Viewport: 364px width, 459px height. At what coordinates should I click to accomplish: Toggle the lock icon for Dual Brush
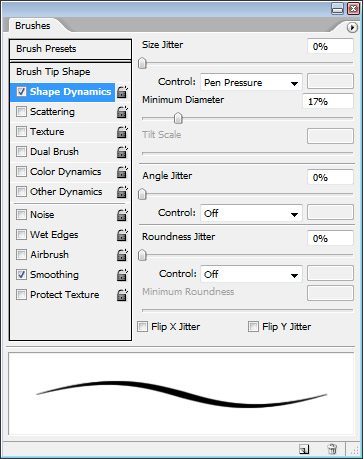pos(122,152)
